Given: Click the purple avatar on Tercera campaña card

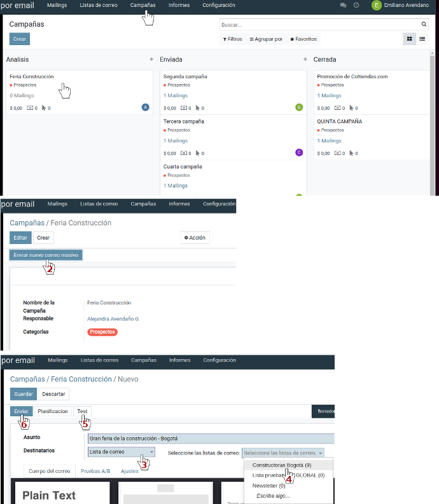Looking at the screenshot, I should pyautogui.click(x=299, y=153).
